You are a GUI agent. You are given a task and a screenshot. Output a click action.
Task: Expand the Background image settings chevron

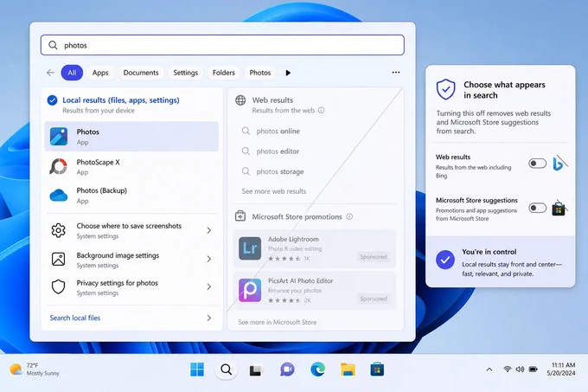[x=209, y=260]
